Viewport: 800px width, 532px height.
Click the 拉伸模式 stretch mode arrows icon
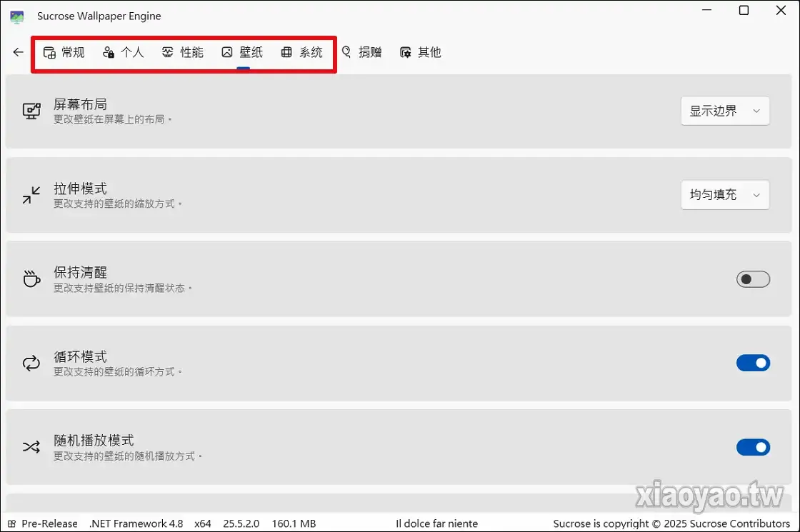click(31, 196)
